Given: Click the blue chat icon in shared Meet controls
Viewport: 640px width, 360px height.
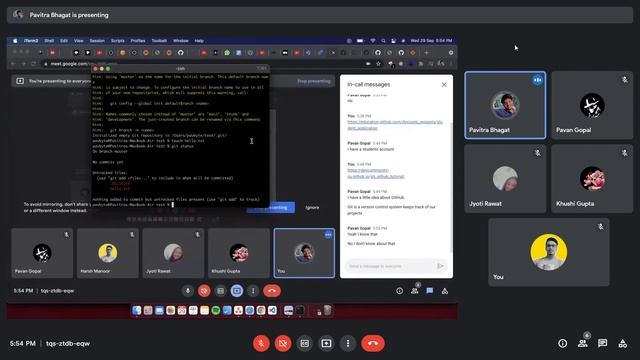Looking at the screenshot, I should pos(430,291).
